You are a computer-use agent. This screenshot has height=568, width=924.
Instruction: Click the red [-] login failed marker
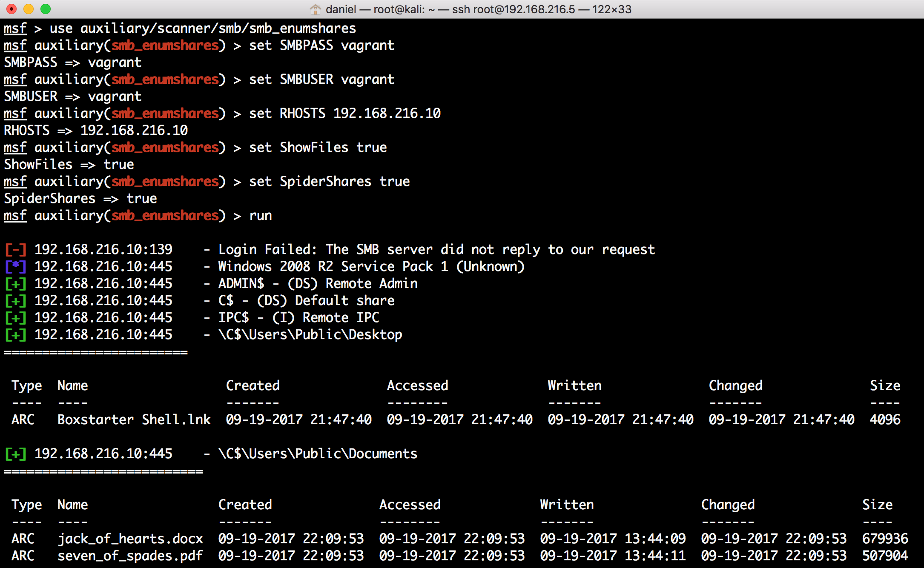pyautogui.click(x=16, y=249)
